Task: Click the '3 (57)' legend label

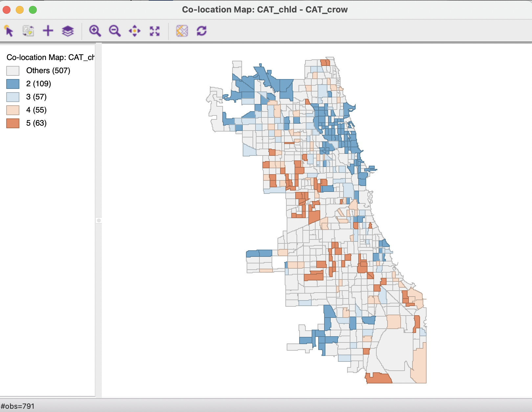Action: point(36,97)
